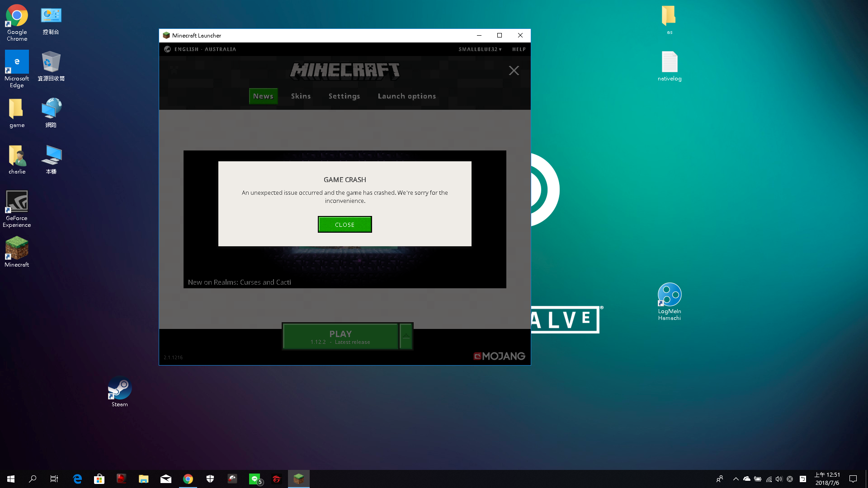Dismiss overlay with the large X icon
Screen dimensions: 868x488
[x=514, y=70]
